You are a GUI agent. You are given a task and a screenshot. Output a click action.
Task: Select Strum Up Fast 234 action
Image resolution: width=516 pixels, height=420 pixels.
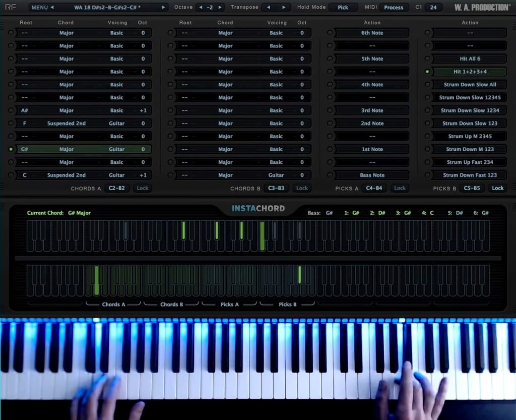tap(470, 162)
